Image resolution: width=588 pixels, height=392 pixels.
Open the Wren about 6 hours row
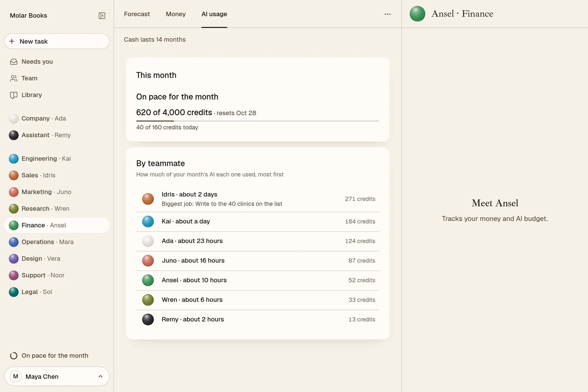coord(258,300)
